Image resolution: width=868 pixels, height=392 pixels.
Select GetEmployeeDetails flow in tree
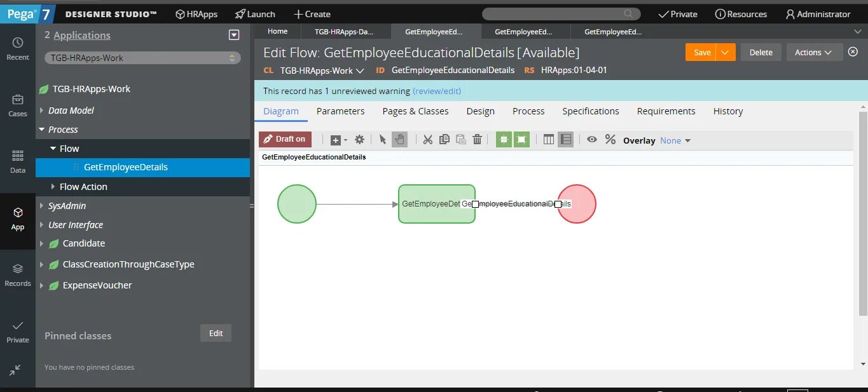[x=126, y=167]
